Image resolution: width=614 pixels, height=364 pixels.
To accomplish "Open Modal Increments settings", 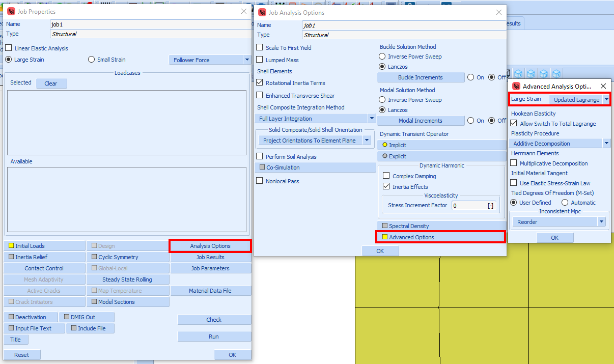I will [x=421, y=121].
